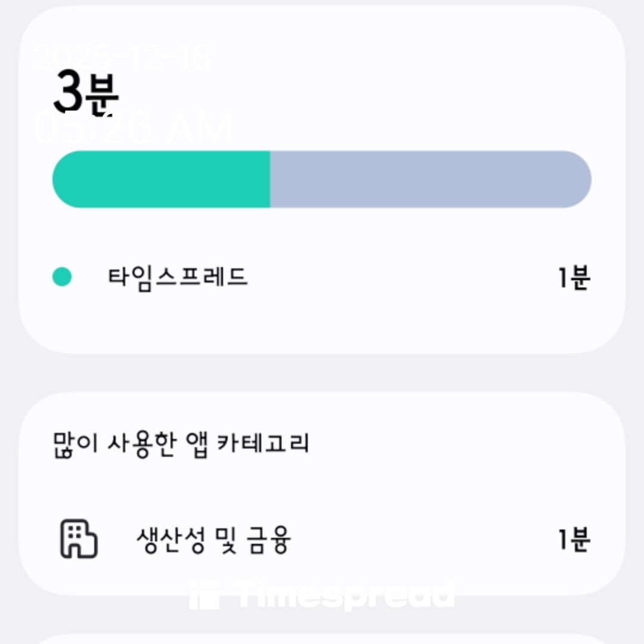
Task: Tap the 1분 value in the 생산성 및 금융 row
Action: [574, 540]
